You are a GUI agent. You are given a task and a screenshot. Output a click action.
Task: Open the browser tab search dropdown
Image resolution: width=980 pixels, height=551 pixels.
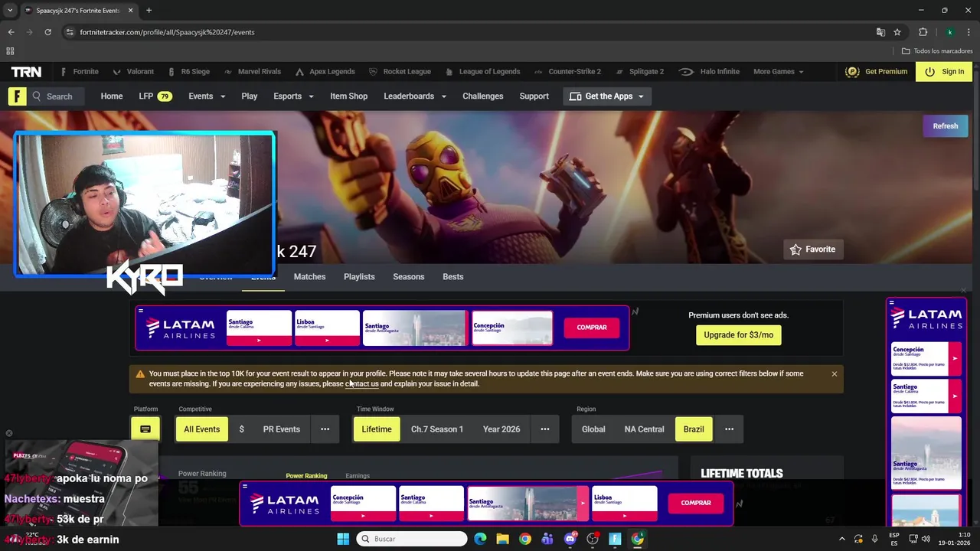tap(10, 11)
